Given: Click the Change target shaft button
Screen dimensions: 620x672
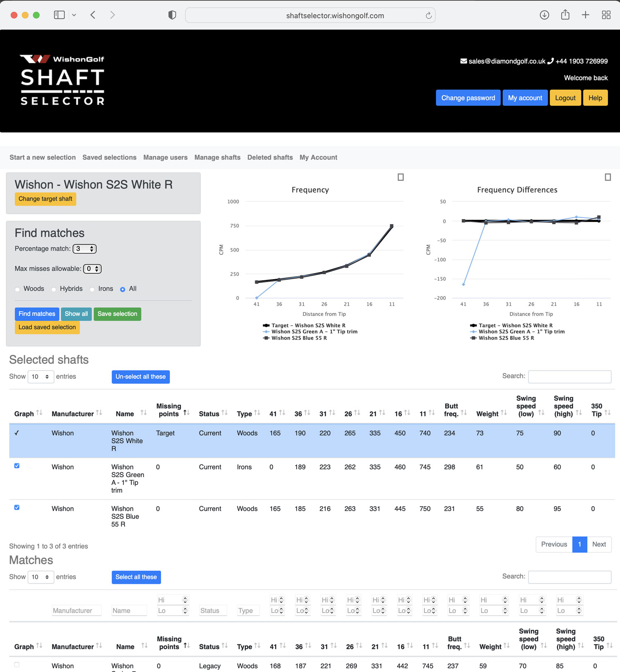Looking at the screenshot, I should tap(45, 199).
